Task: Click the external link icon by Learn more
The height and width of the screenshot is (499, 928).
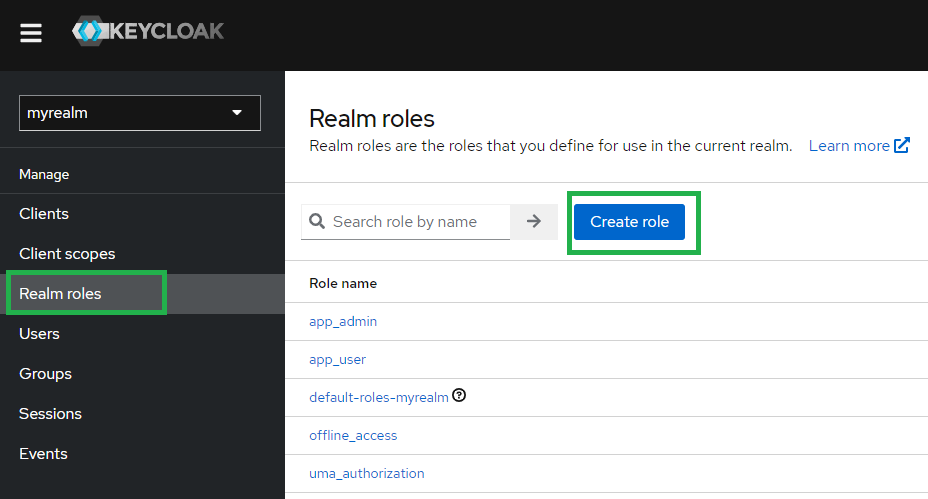Action: tap(902, 146)
